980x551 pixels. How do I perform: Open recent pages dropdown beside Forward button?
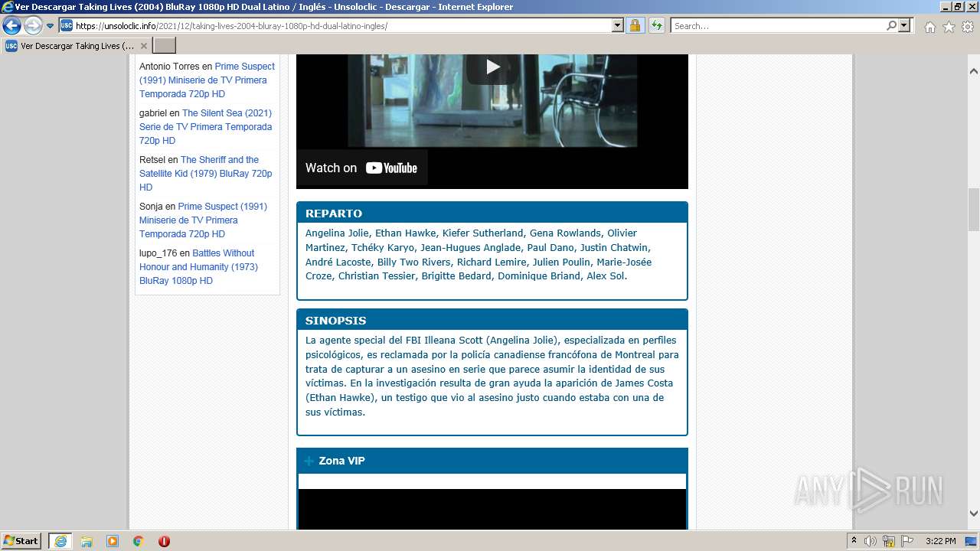coord(51,26)
